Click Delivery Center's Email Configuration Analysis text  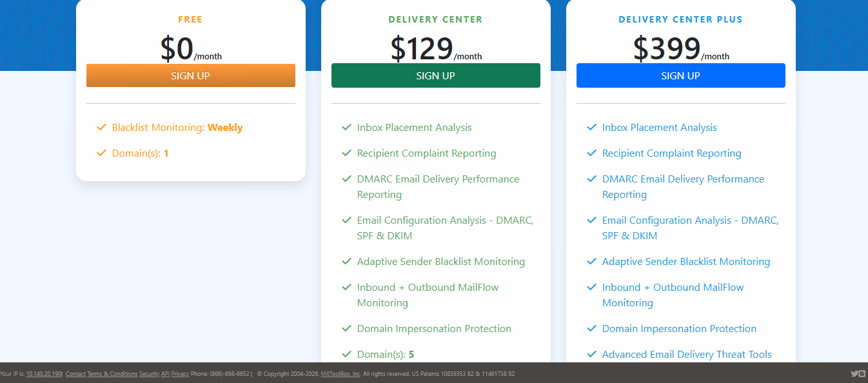coord(445,228)
